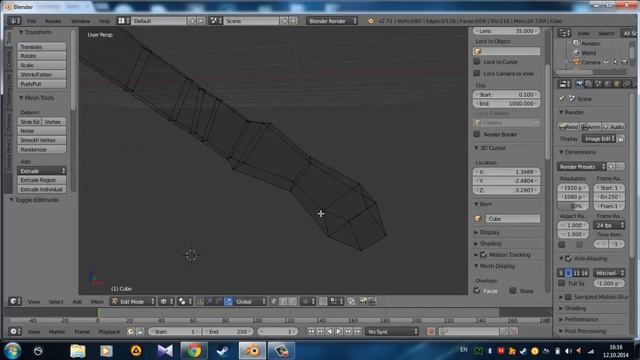Open the Render Presets dropdown
The height and width of the screenshot is (360, 640).
[581, 166]
